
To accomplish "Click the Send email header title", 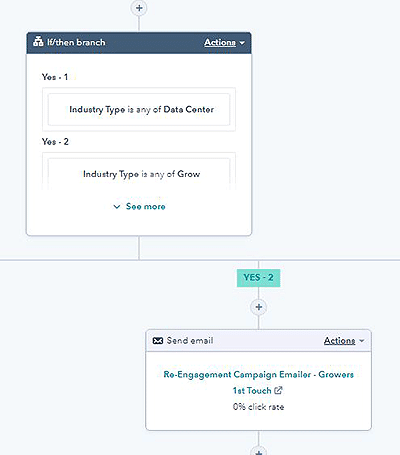I will point(190,341).
